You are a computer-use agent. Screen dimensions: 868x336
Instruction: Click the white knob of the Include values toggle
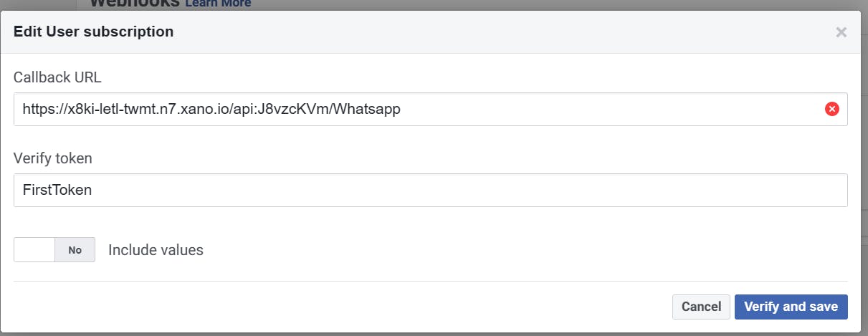coord(34,250)
